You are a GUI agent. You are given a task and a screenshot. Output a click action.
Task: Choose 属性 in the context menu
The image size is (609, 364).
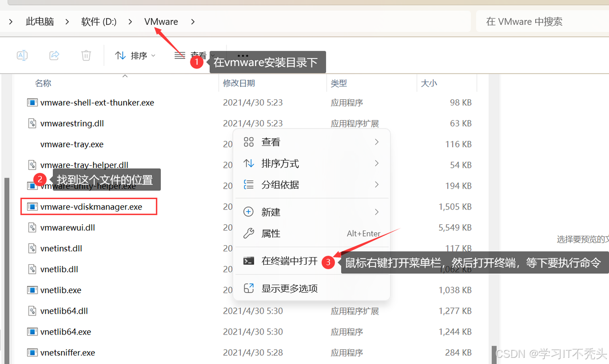point(312,233)
